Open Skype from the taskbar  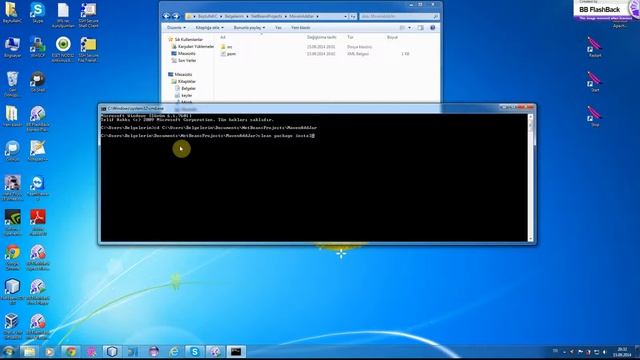pos(195,351)
